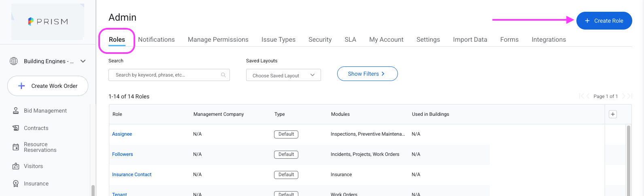644x196 pixels.
Task: Click the Management Company N/A cell in Followers row
Action: click(x=197, y=154)
